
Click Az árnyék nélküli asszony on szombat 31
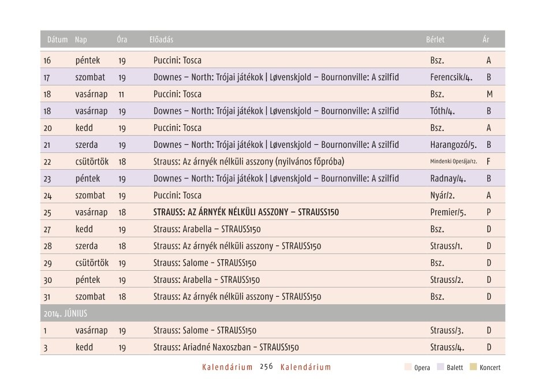237,297
